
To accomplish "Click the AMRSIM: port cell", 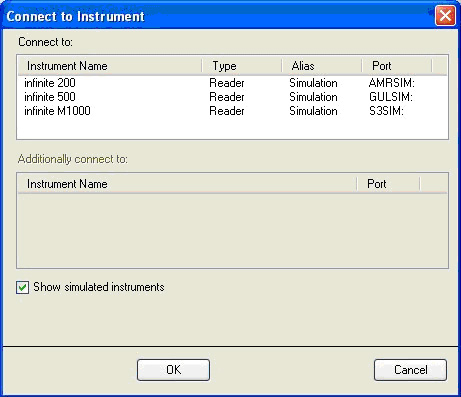I will point(392,83).
